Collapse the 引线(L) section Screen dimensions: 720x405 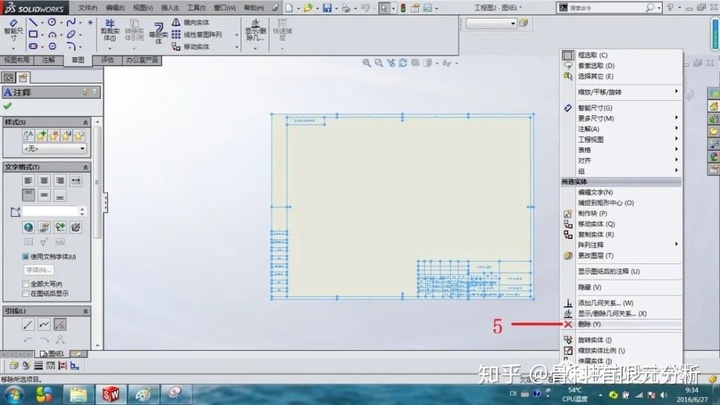tap(85, 311)
